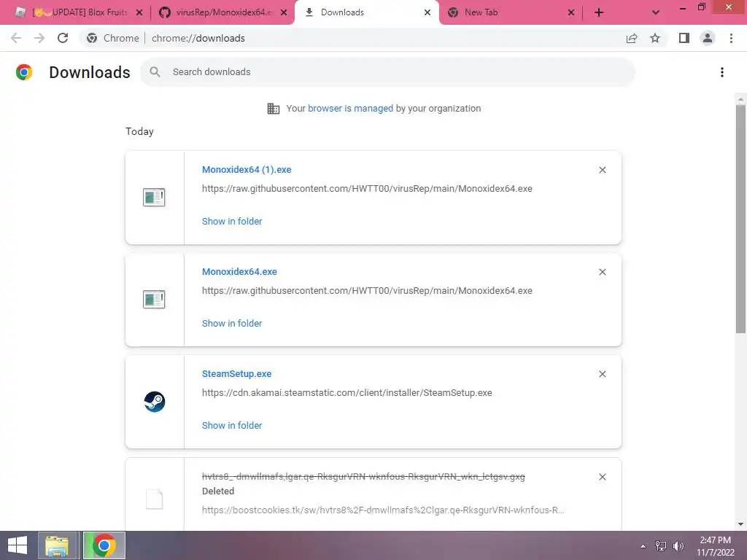747x560 pixels.
Task: Open a new tab with the plus button
Action: click(x=599, y=12)
